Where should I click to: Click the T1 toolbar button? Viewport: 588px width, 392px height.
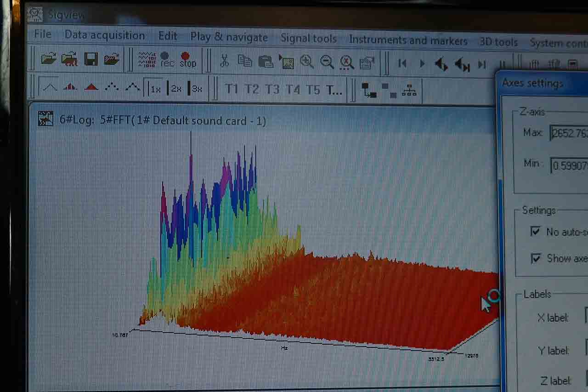tap(232, 89)
